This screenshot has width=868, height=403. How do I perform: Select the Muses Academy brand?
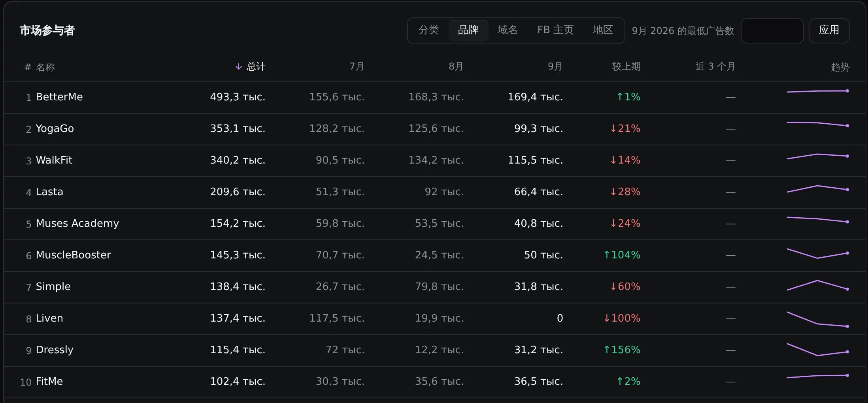click(77, 223)
